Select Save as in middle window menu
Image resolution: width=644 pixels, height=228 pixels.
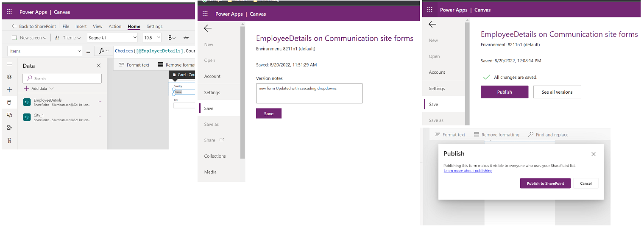pyautogui.click(x=212, y=124)
